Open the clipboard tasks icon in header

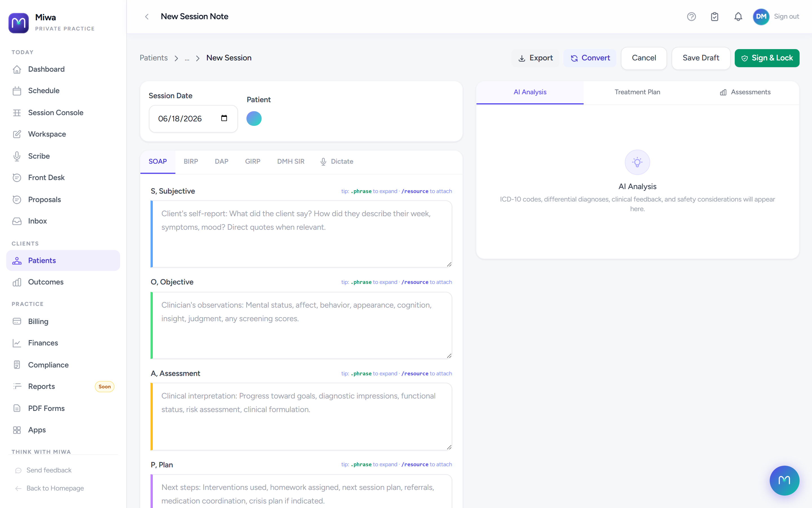click(x=714, y=16)
